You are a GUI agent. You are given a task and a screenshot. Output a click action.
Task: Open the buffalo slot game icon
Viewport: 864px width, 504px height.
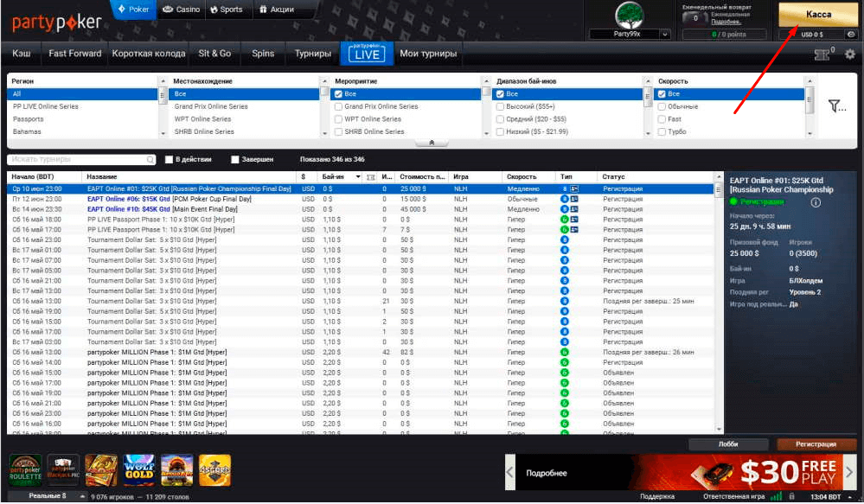tap(177, 469)
